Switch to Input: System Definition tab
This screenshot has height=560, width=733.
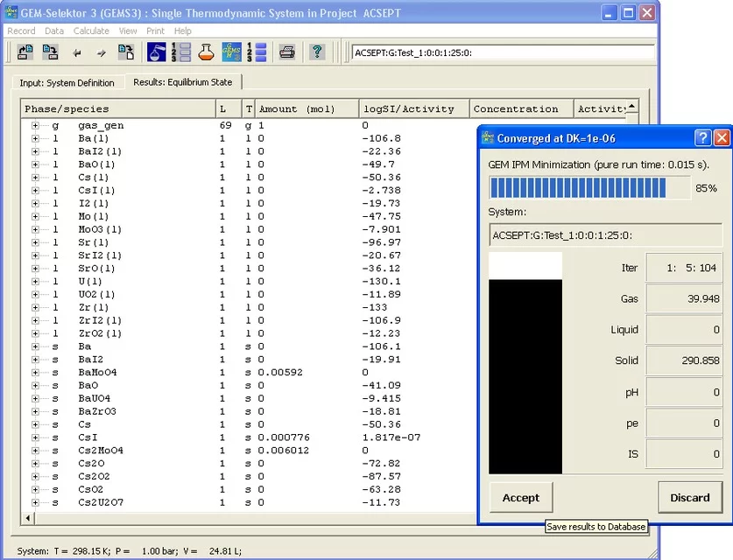tap(67, 82)
